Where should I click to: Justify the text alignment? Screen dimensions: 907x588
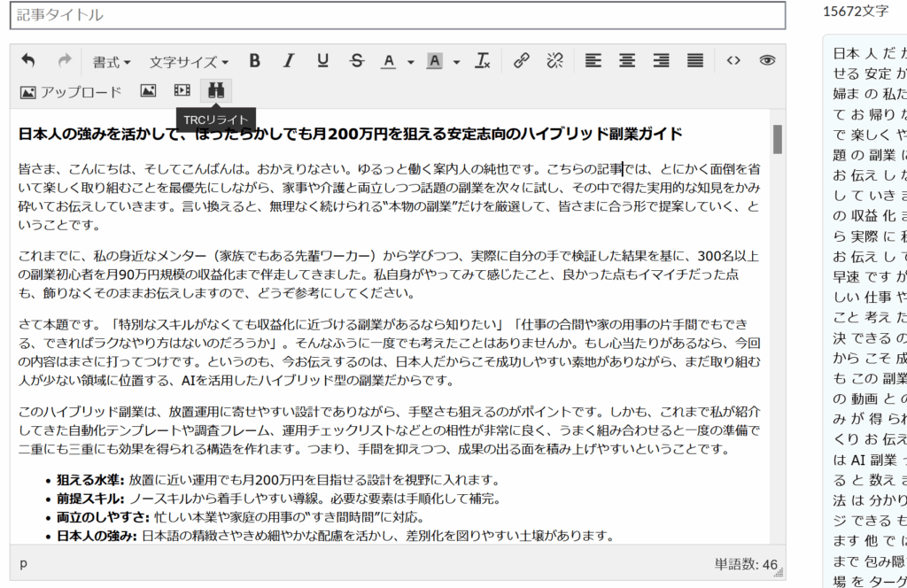point(695,61)
